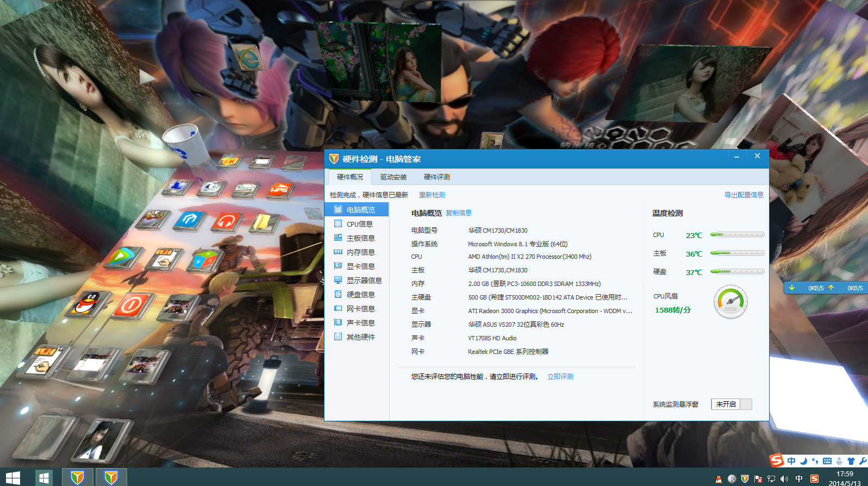The image size is (868, 486).
Task: Click the 中 language indicator in tray
Action: 799,479
